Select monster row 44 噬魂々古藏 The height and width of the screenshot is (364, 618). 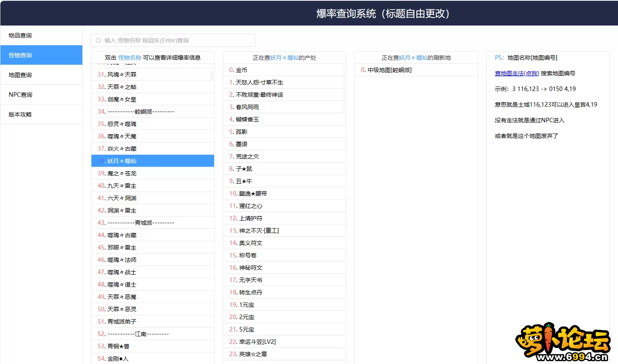coord(153,235)
